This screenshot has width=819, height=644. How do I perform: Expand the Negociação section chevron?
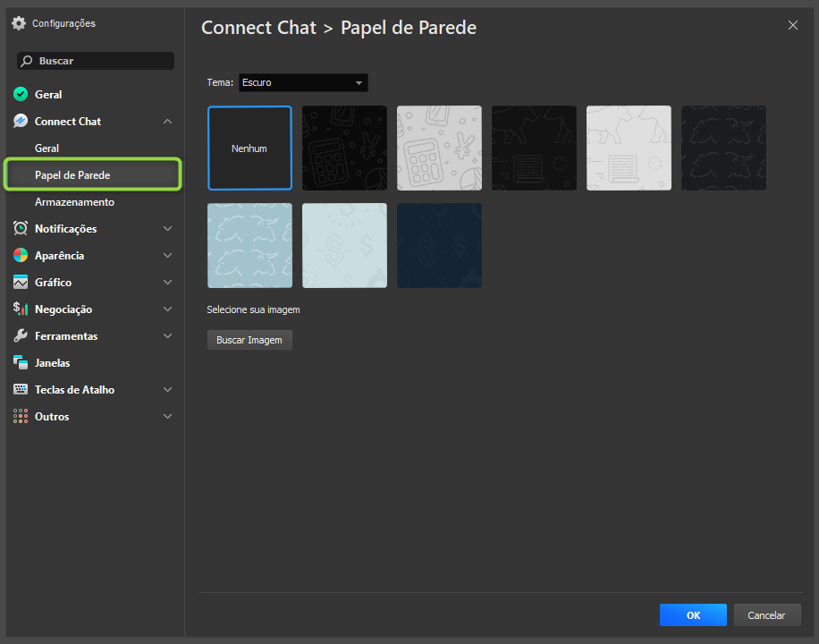click(168, 309)
